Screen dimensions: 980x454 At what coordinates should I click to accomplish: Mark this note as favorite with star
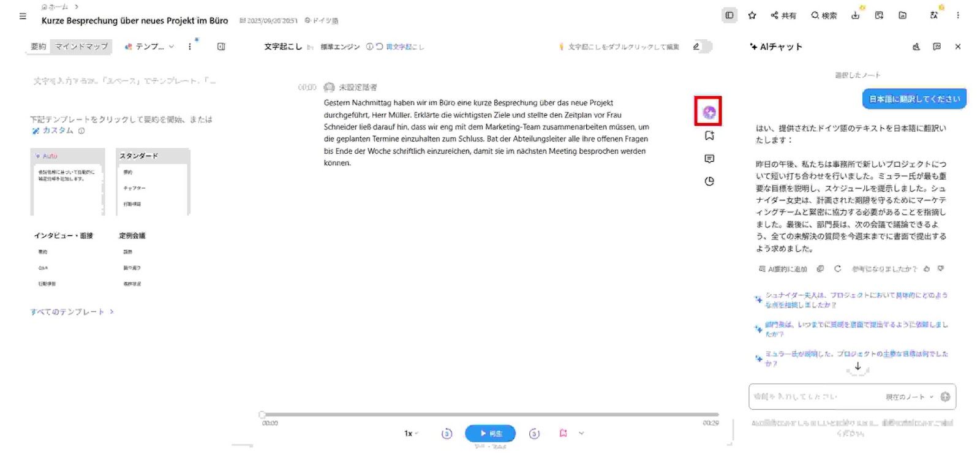[x=752, y=15]
